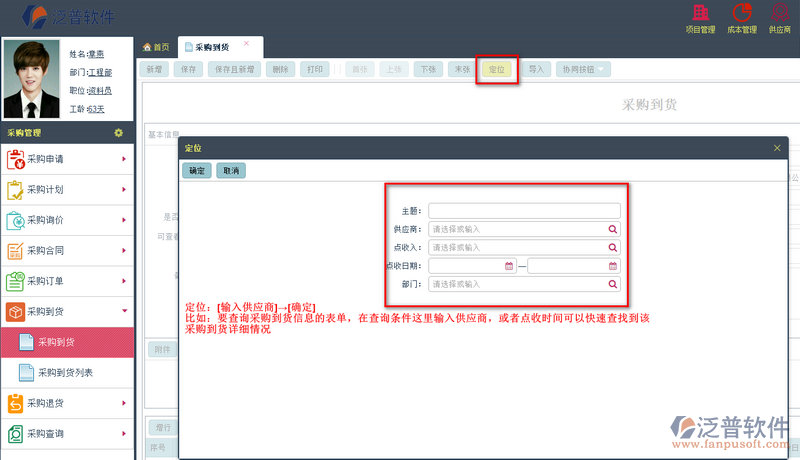Click 确定 in the 定位 dialog

[197, 170]
